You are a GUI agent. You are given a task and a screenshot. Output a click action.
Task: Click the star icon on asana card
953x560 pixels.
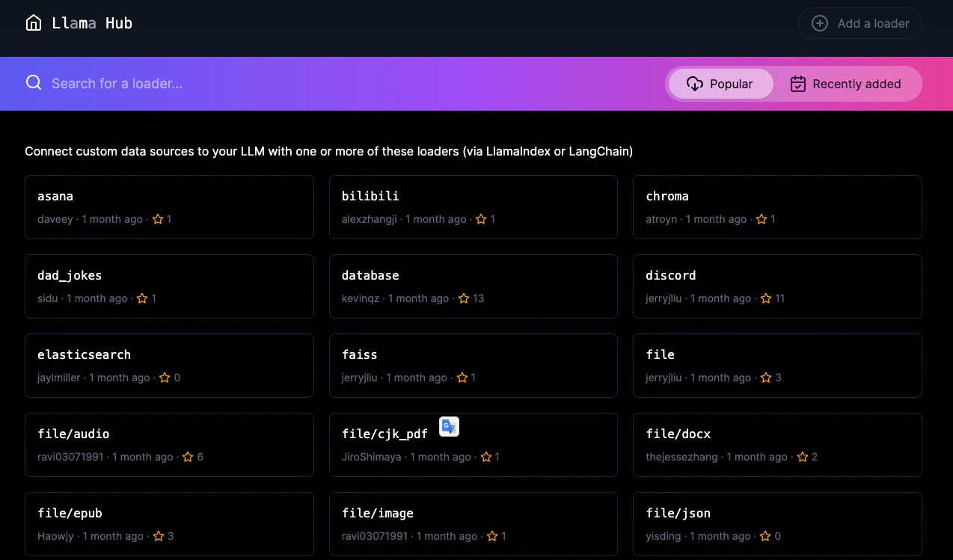158,219
